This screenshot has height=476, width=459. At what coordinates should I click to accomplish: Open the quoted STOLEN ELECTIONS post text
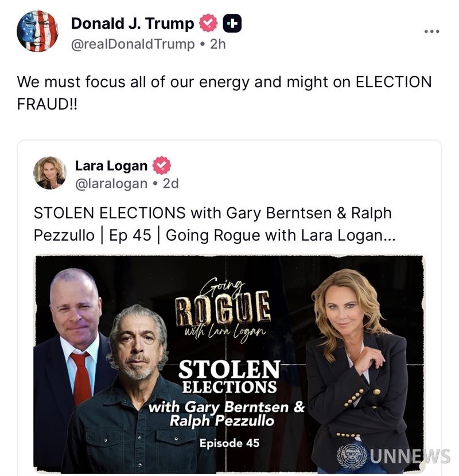pos(215,224)
